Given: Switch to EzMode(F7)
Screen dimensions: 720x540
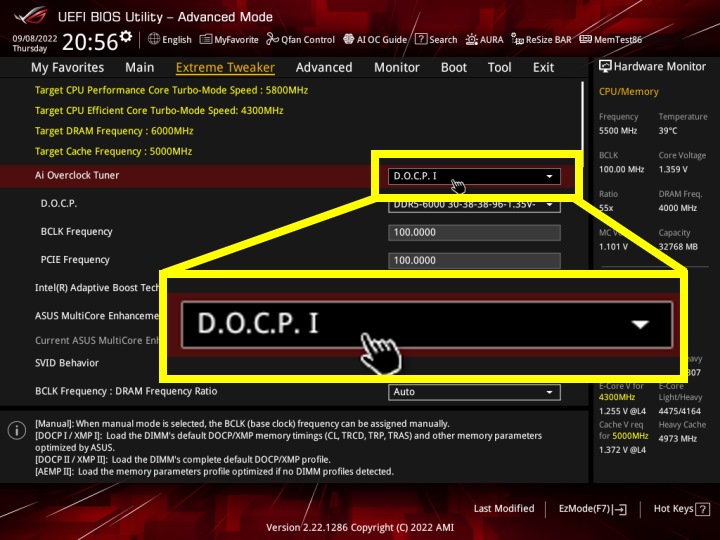Looking at the screenshot, I should (x=592, y=509).
